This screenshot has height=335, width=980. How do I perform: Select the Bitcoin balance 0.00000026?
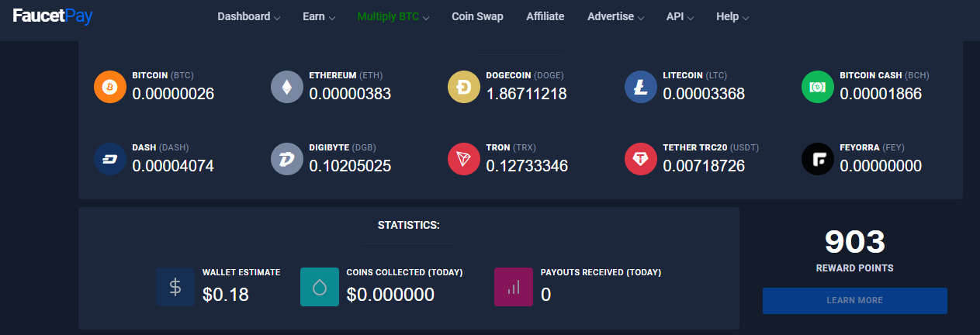173,94
